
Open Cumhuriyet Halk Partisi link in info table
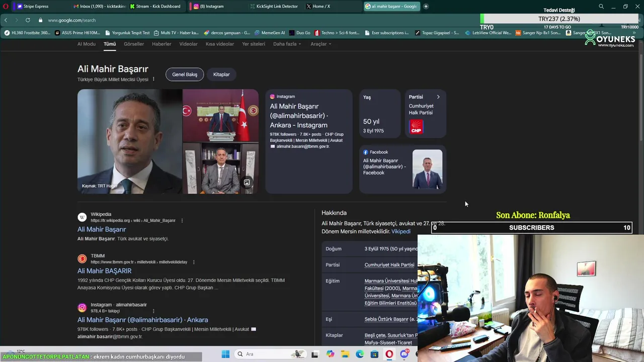[389, 265]
